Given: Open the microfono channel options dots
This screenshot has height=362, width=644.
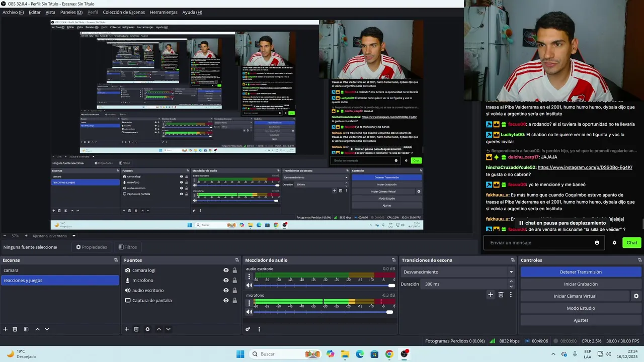Looking at the screenshot, I should [x=249, y=303].
